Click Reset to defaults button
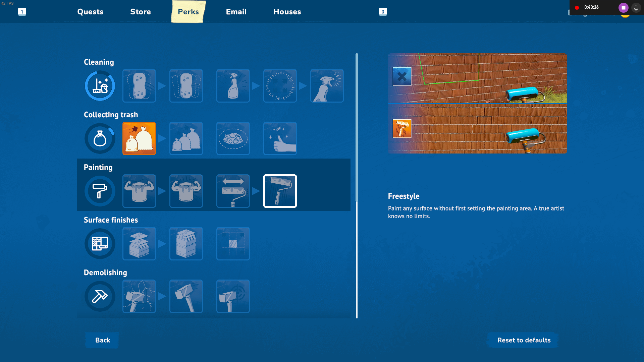Viewport: 644px width, 362px height. [x=523, y=340]
